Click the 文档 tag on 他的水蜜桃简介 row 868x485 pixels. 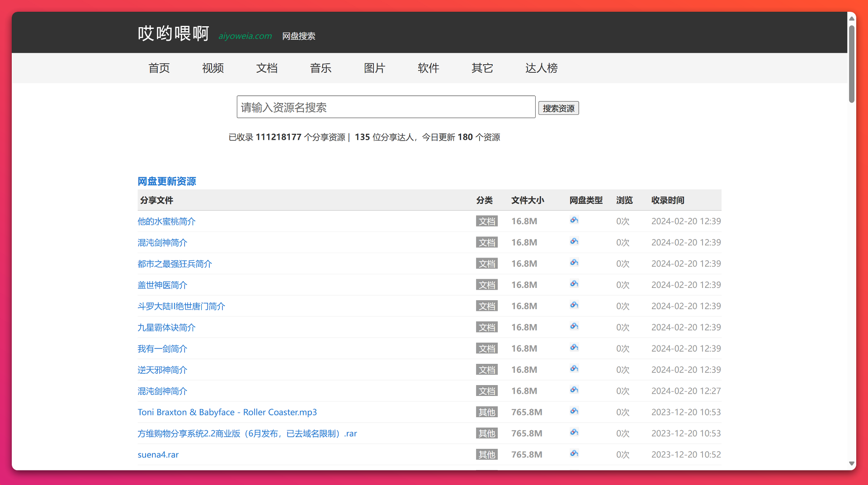[x=486, y=221]
